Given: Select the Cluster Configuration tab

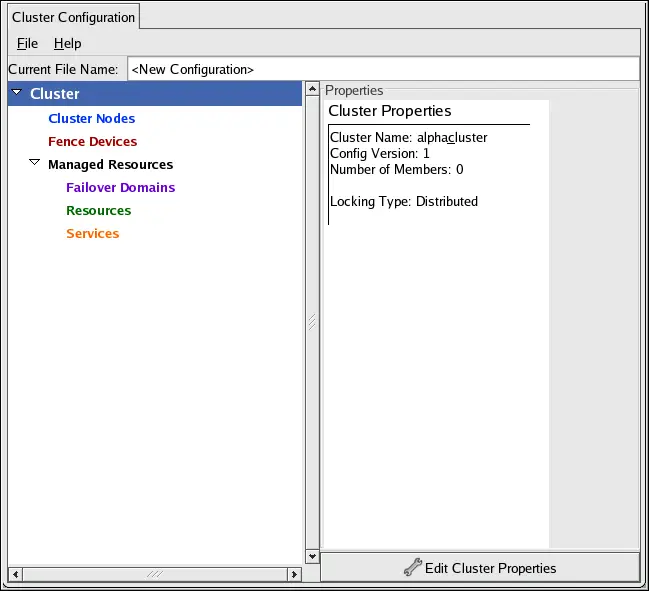Looking at the screenshot, I should (73, 17).
